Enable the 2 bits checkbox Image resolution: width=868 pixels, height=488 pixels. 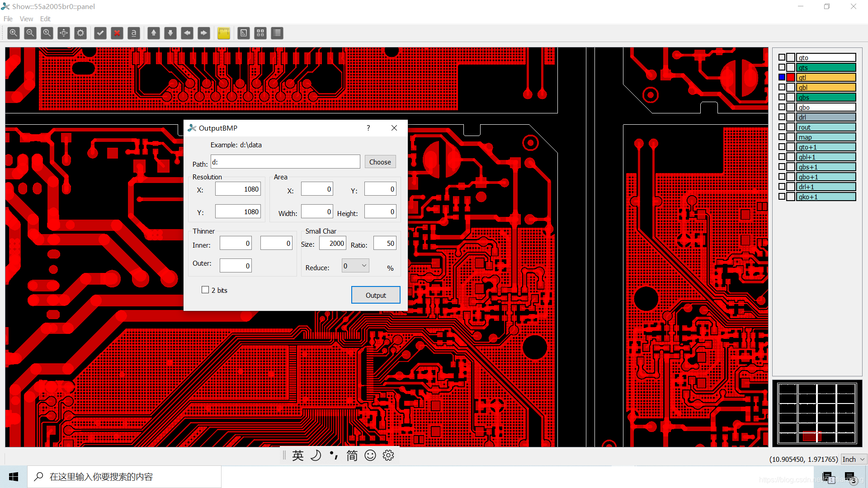[x=205, y=290]
